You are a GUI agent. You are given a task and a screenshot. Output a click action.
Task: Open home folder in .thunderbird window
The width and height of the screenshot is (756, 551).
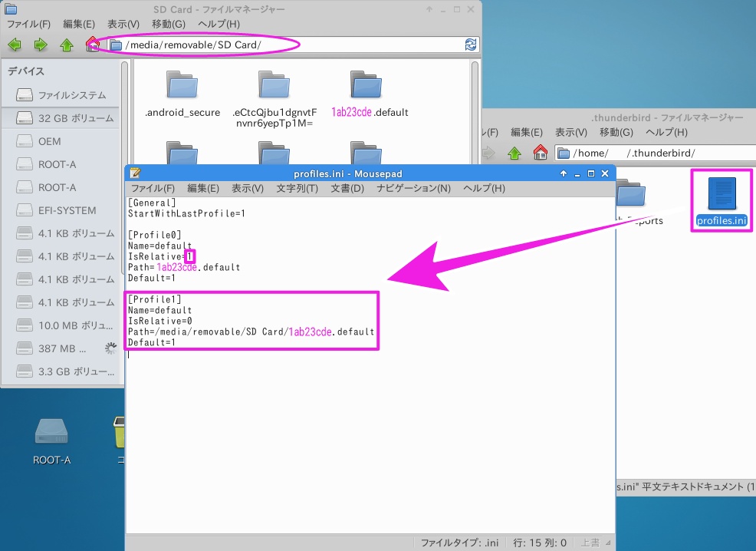click(x=540, y=153)
